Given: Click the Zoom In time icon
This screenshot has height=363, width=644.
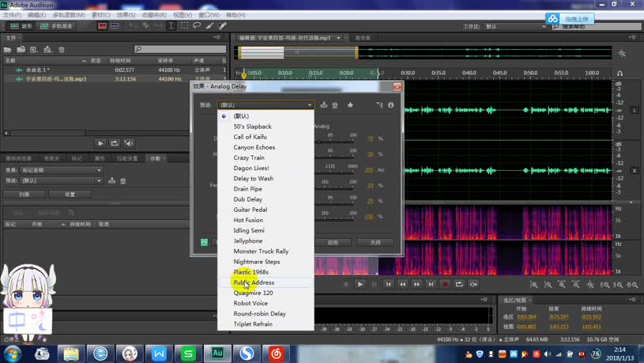Looking at the screenshot, I should point(562,285).
